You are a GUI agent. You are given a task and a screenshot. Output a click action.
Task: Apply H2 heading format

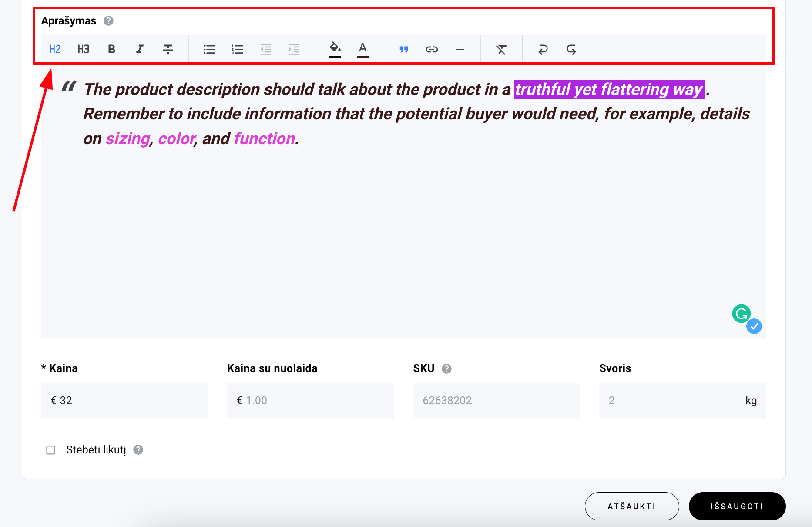[55, 49]
